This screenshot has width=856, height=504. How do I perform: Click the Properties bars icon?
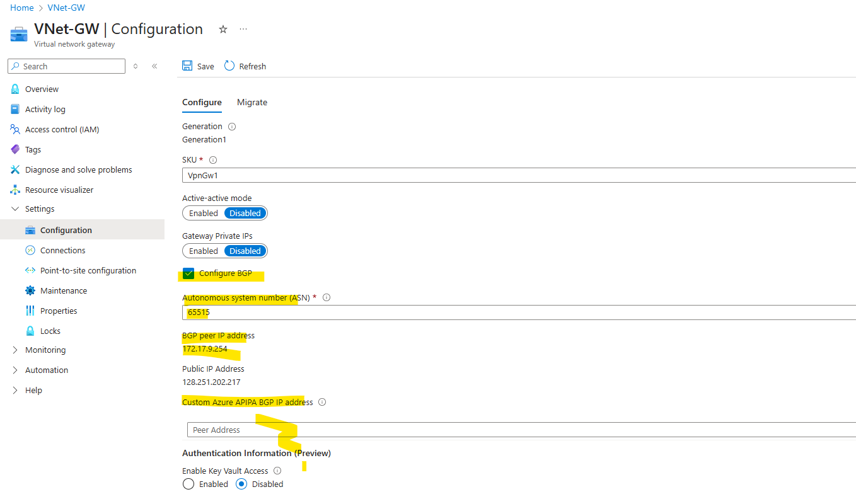[30, 311]
